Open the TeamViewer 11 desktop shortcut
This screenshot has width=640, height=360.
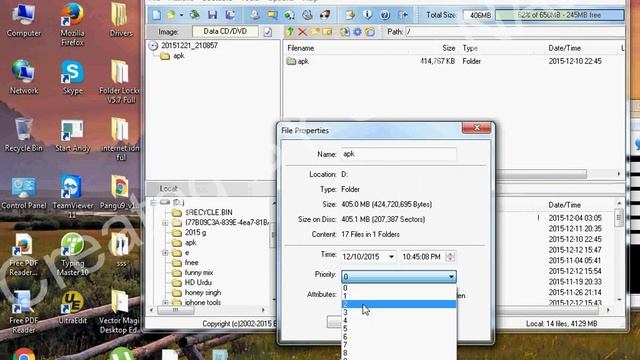click(72, 197)
